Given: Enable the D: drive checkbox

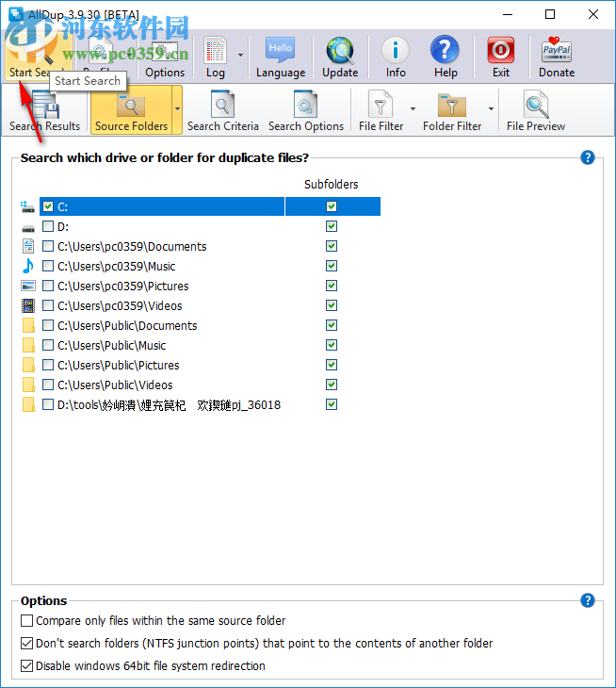Looking at the screenshot, I should [x=48, y=226].
